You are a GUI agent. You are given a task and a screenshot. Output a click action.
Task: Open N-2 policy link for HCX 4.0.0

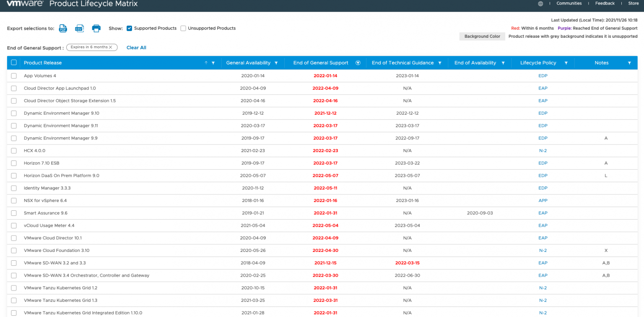543,151
